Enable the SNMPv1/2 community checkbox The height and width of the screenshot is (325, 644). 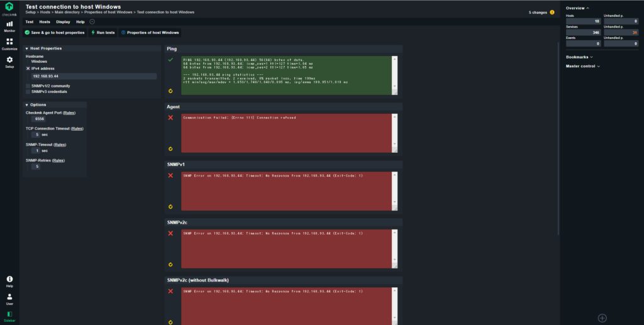click(28, 86)
